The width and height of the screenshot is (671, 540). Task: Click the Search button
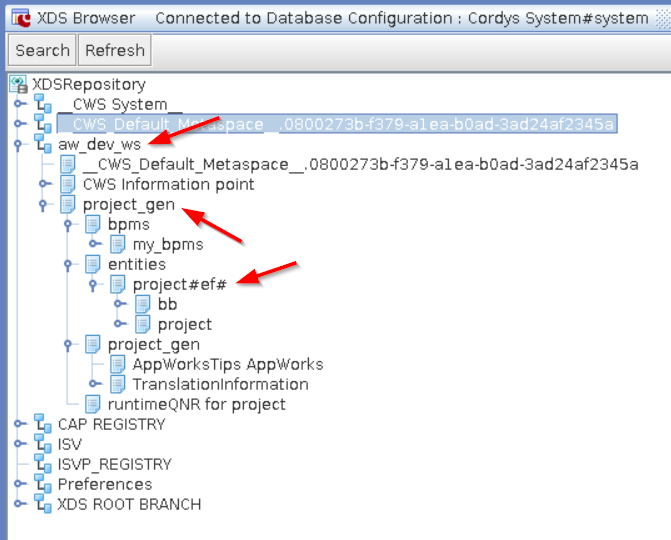(x=42, y=50)
